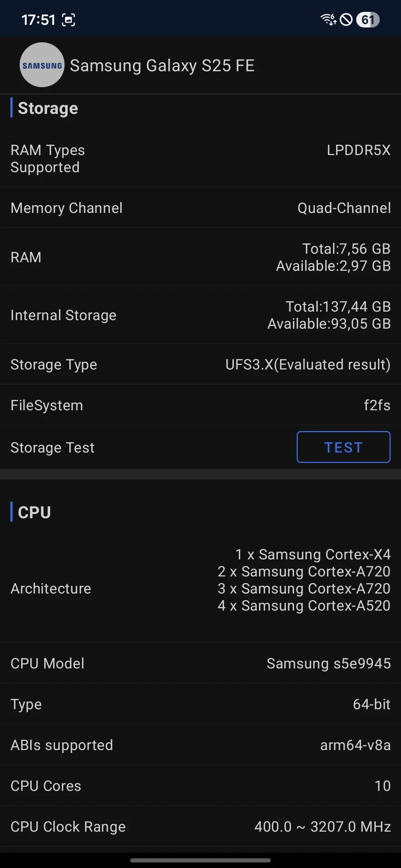Image resolution: width=401 pixels, height=868 pixels.
Task: Select the Storage section header
Action: (48, 108)
